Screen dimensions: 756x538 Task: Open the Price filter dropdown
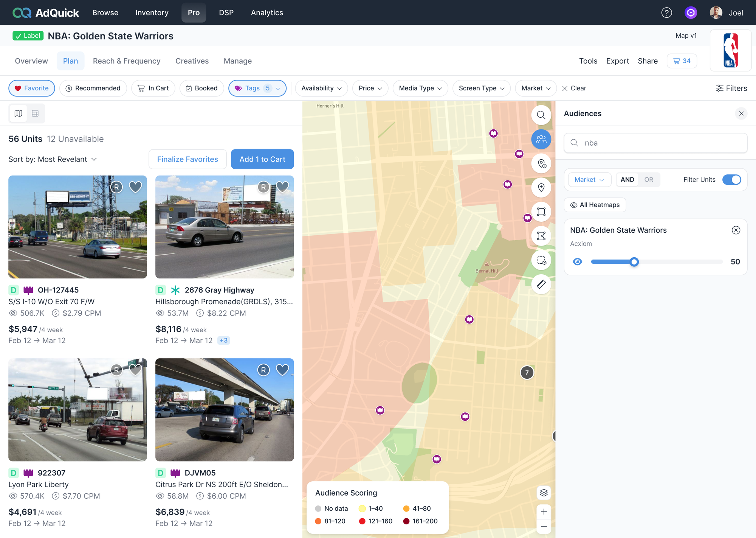click(370, 88)
